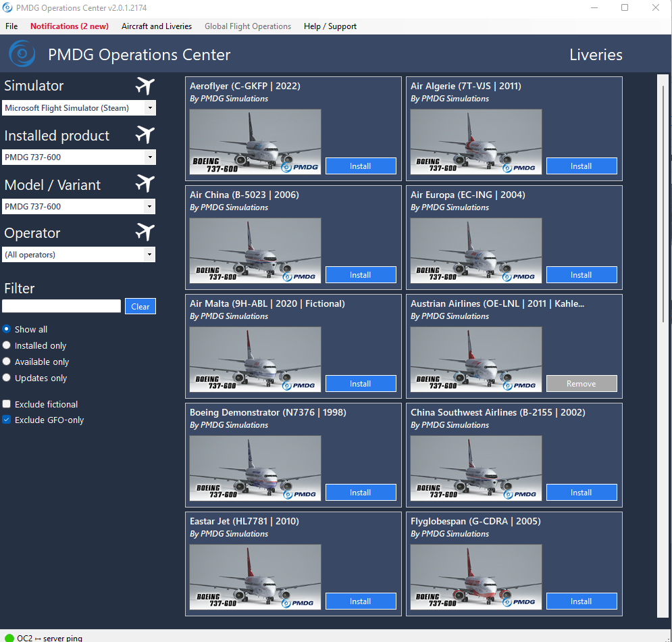Click the airplane icon next to Operator

pyautogui.click(x=145, y=232)
